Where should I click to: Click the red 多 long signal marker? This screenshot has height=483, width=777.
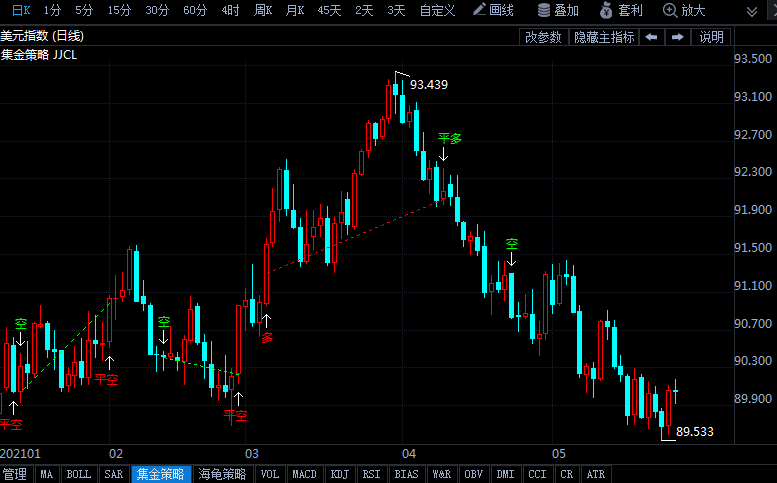267,338
